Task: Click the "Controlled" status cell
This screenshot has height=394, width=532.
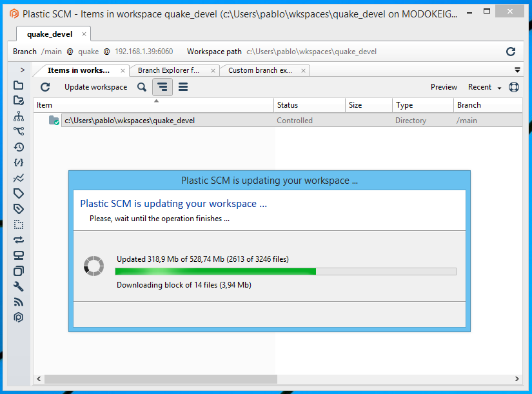Action: pos(295,121)
